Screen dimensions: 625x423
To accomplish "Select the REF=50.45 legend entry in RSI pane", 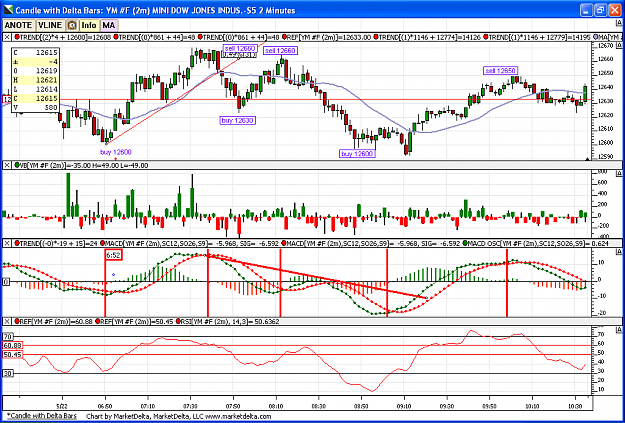I will (x=134, y=321).
